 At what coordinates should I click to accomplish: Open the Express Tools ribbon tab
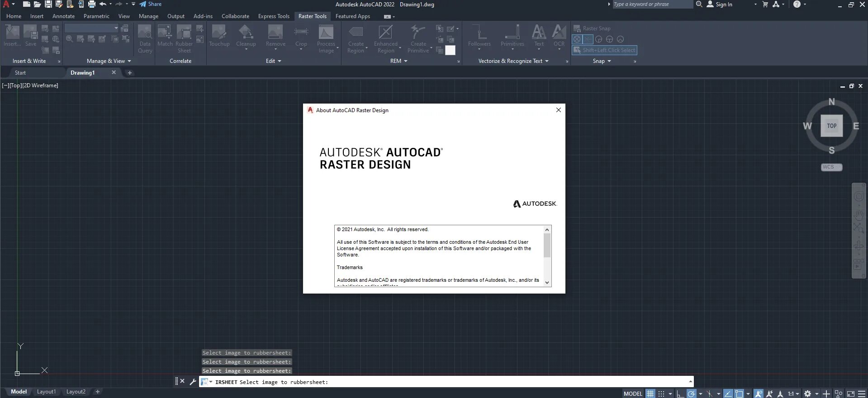tap(274, 16)
